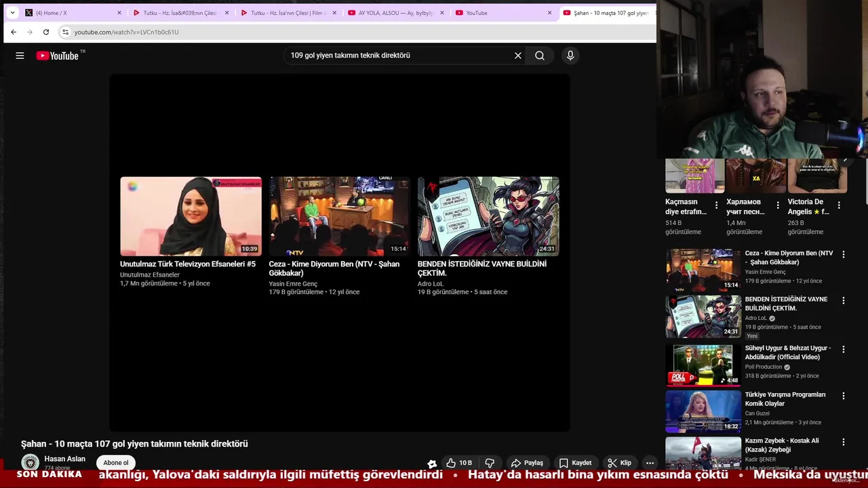This screenshot has width=868, height=488.
Task: Save video with the Kaydet button
Action: [576, 463]
